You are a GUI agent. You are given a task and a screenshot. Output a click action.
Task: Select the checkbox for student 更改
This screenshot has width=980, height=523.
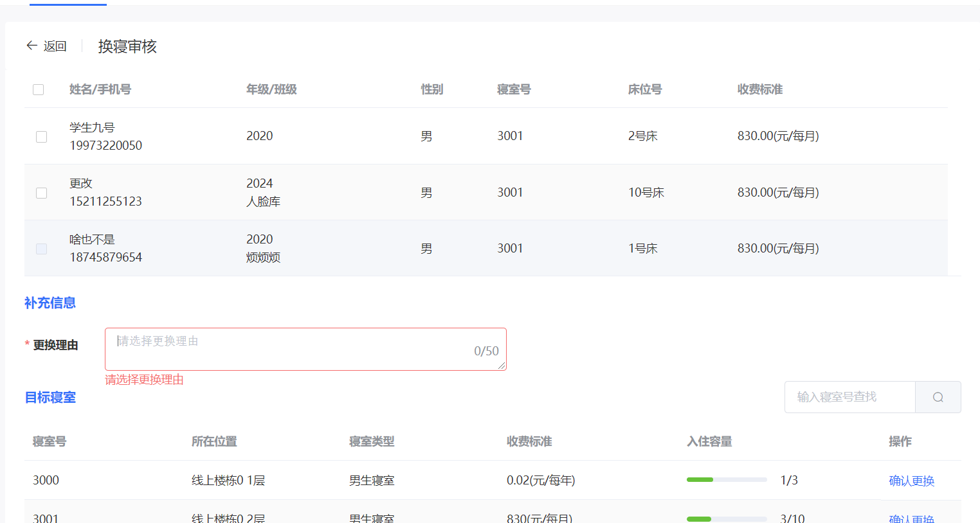pyautogui.click(x=42, y=193)
